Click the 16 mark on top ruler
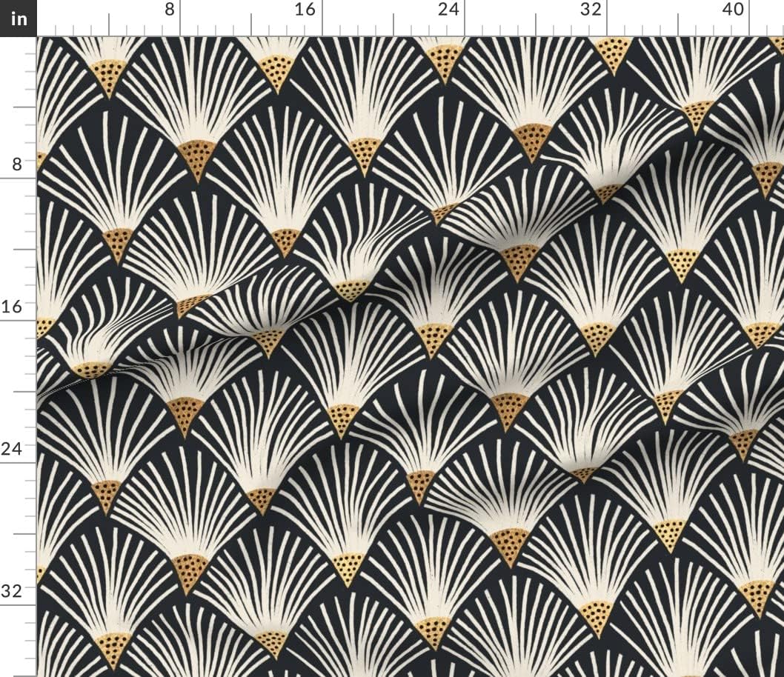Screen dimensions: 784x677 tap(305, 9)
